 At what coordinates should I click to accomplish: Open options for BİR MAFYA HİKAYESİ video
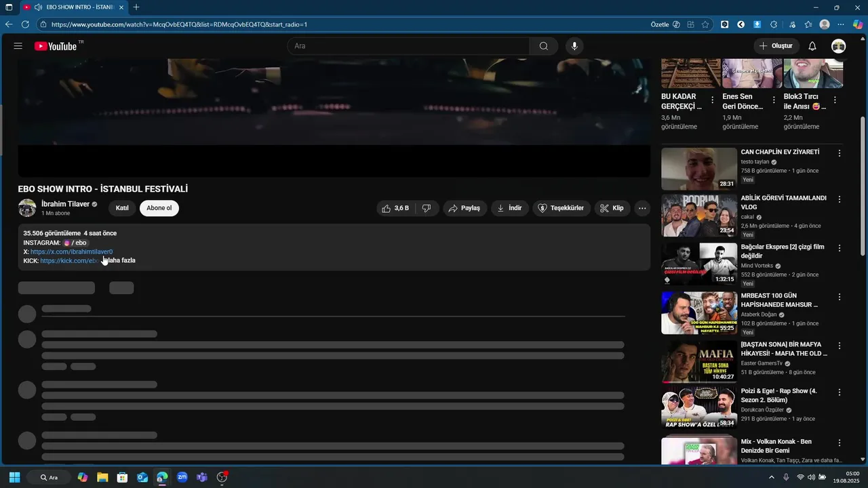pos(840,346)
